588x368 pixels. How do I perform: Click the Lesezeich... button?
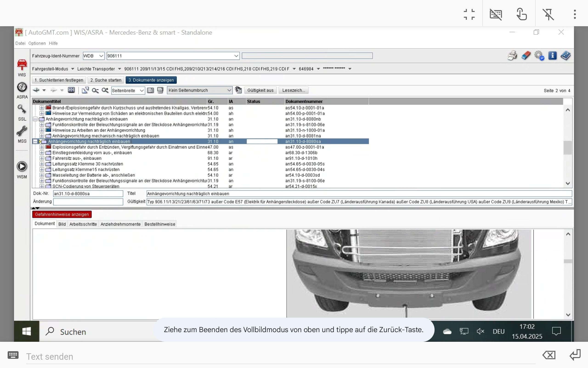[294, 90]
